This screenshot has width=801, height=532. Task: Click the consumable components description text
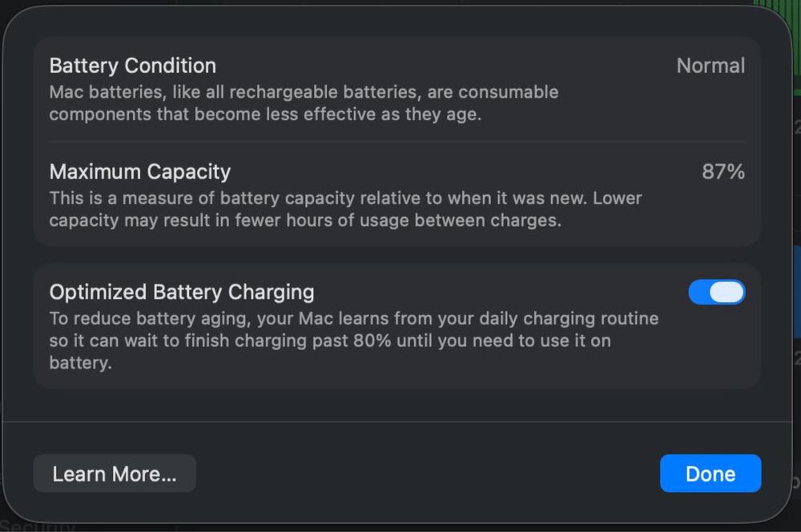264,114
